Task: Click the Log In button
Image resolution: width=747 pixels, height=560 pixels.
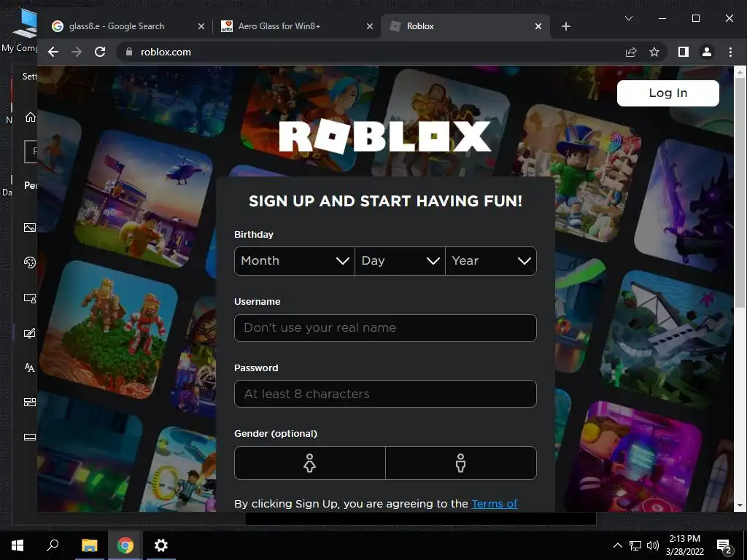Action: tap(668, 93)
